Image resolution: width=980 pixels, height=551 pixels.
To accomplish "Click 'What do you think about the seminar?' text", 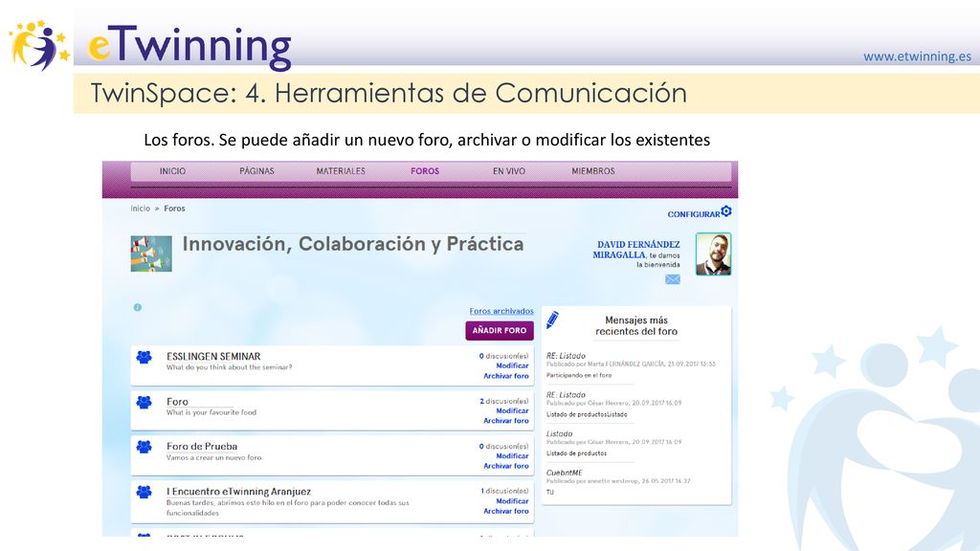I will (230, 367).
